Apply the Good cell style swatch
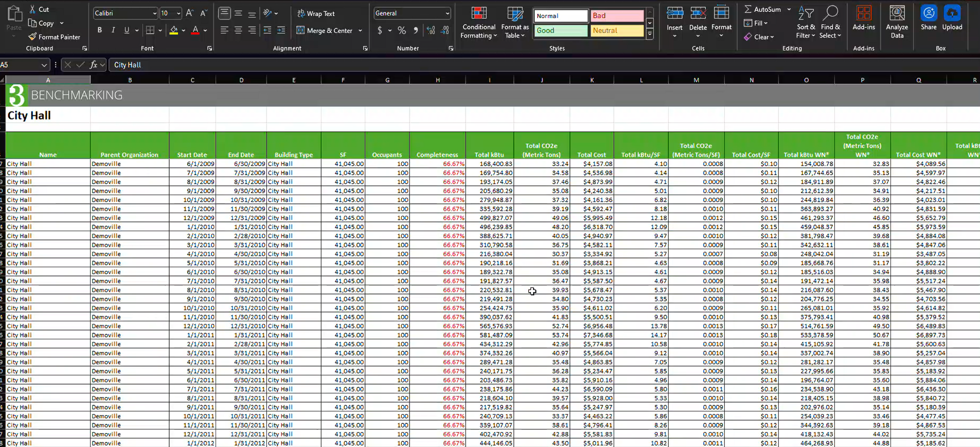 (x=560, y=31)
